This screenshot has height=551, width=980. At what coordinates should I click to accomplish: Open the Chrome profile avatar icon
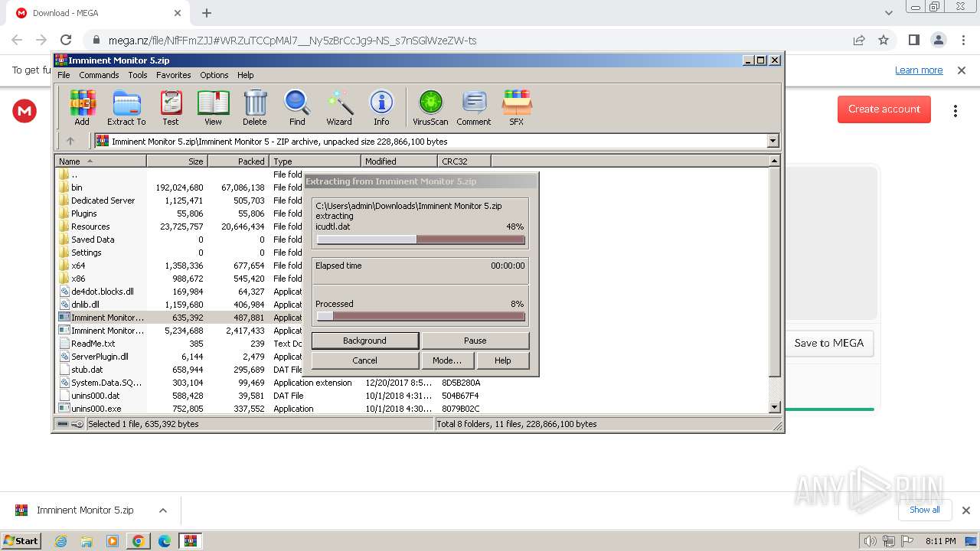(x=938, y=40)
